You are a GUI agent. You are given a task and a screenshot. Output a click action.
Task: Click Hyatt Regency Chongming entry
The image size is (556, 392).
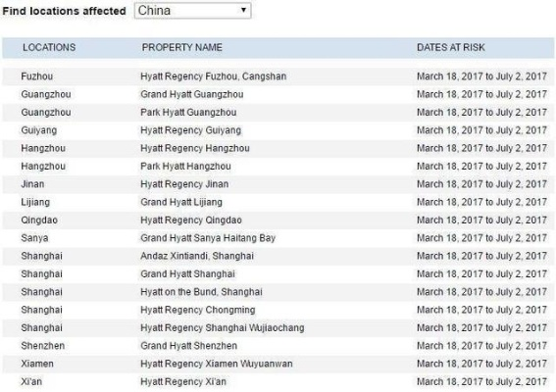tap(197, 310)
